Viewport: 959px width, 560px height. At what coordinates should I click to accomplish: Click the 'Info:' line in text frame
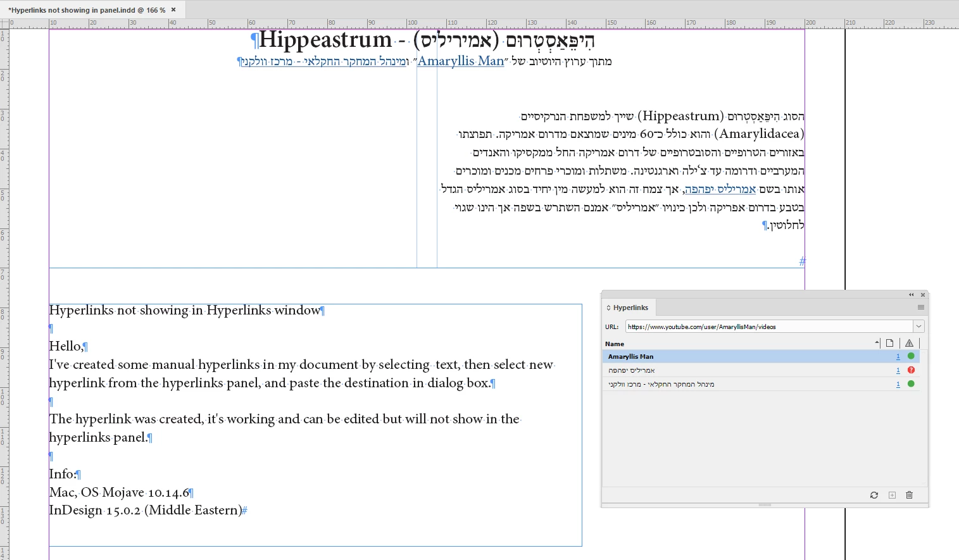(62, 474)
